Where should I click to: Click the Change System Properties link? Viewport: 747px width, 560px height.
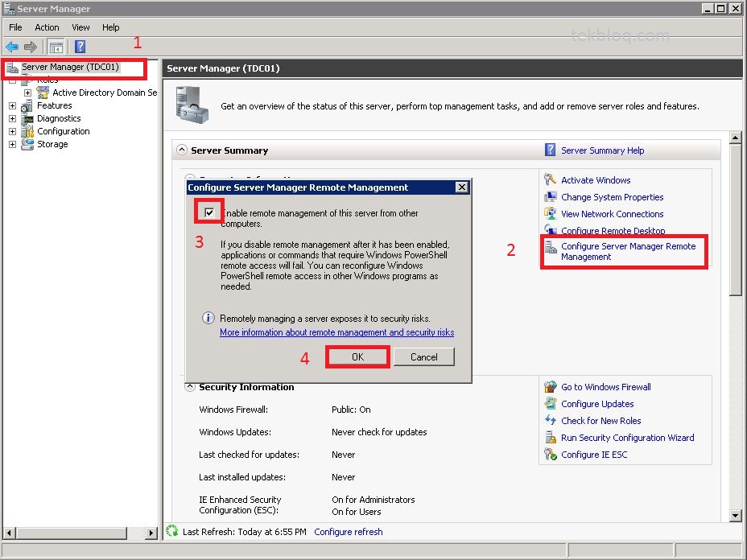pyautogui.click(x=613, y=197)
